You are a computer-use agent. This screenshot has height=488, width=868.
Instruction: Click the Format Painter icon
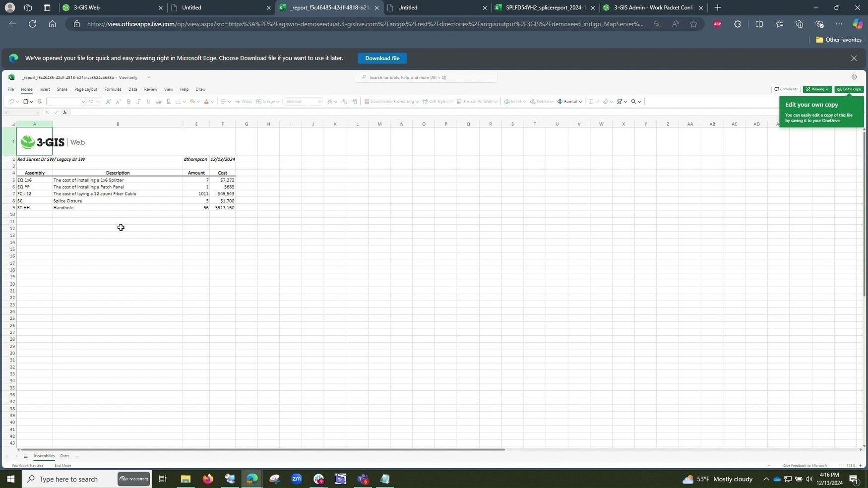tap(40, 102)
